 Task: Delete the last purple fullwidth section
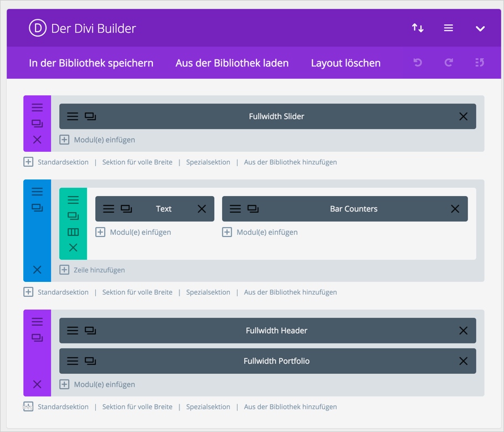click(x=37, y=384)
